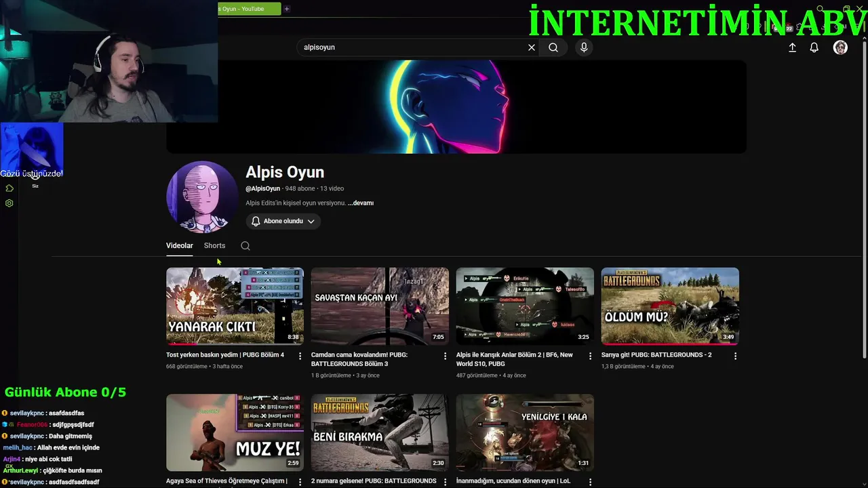The width and height of the screenshot is (868, 488).
Task: Open options for Camdan cama kovalandım video
Action: (x=445, y=356)
